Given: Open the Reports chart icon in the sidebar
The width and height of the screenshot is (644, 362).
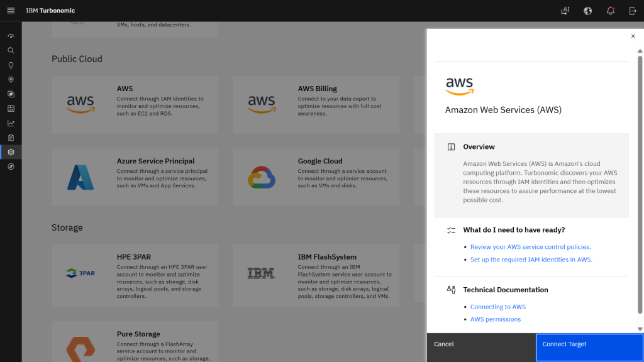Looking at the screenshot, I should (10, 123).
